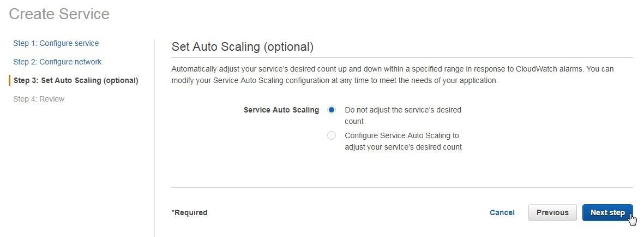Image resolution: width=644 pixels, height=237 pixels.
Task: Click the greyed Step 4: Review item
Action: click(x=39, y=99)
